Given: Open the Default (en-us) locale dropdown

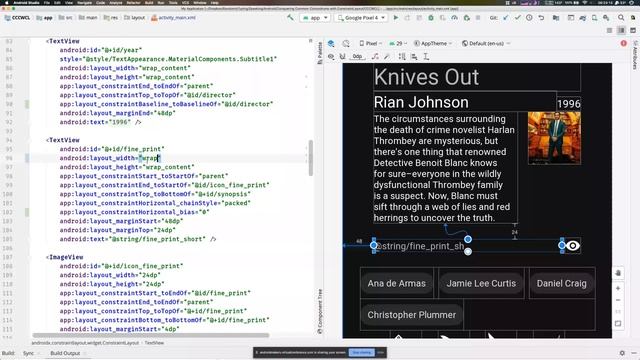Looking at the screenshot, I should pyautogui.click(x=486, y=43).
